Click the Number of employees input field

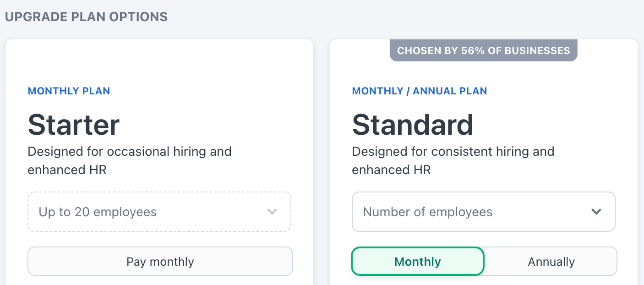(x=458, y=212)
